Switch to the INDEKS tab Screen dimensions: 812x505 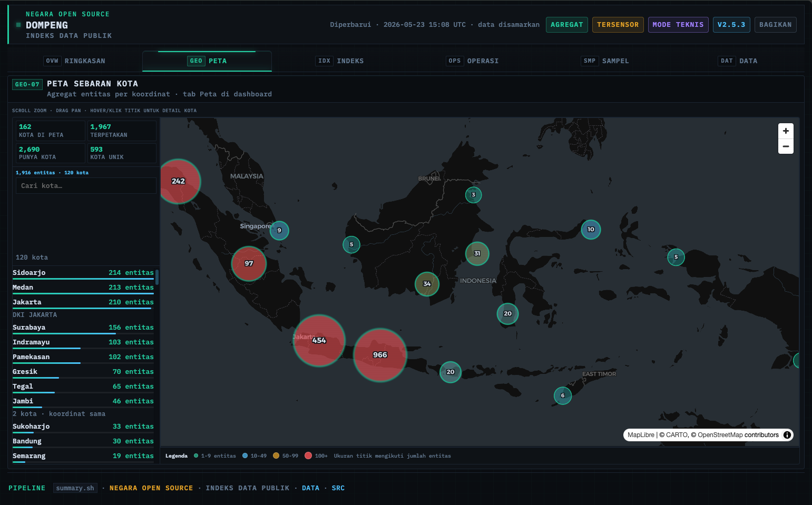click(x=340, y=61)
